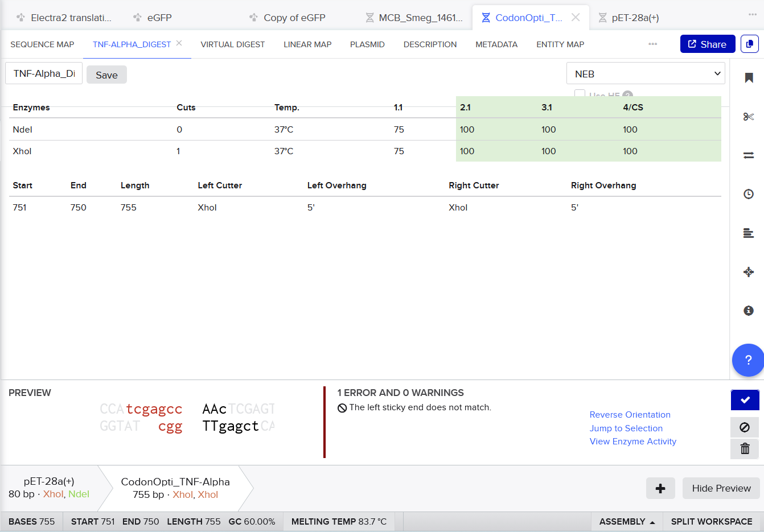
Task: Open the scissors digest tool in sidebar
Action: (x=749, y=117)
